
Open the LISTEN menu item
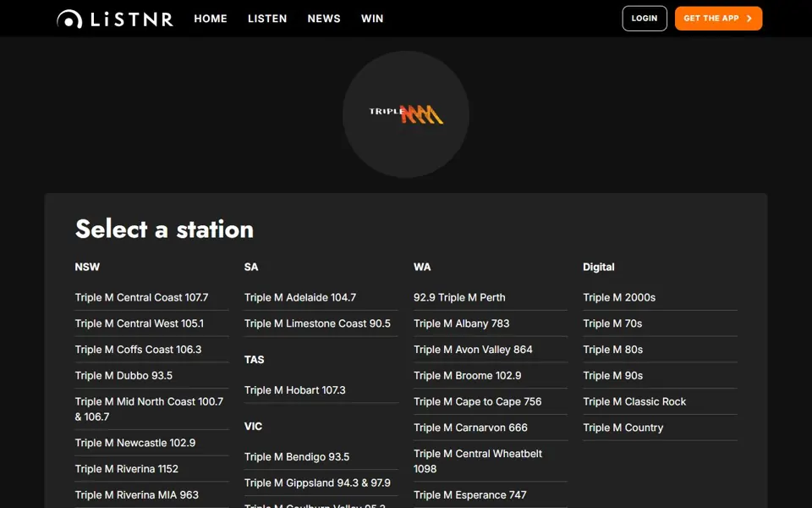(267, 19)
